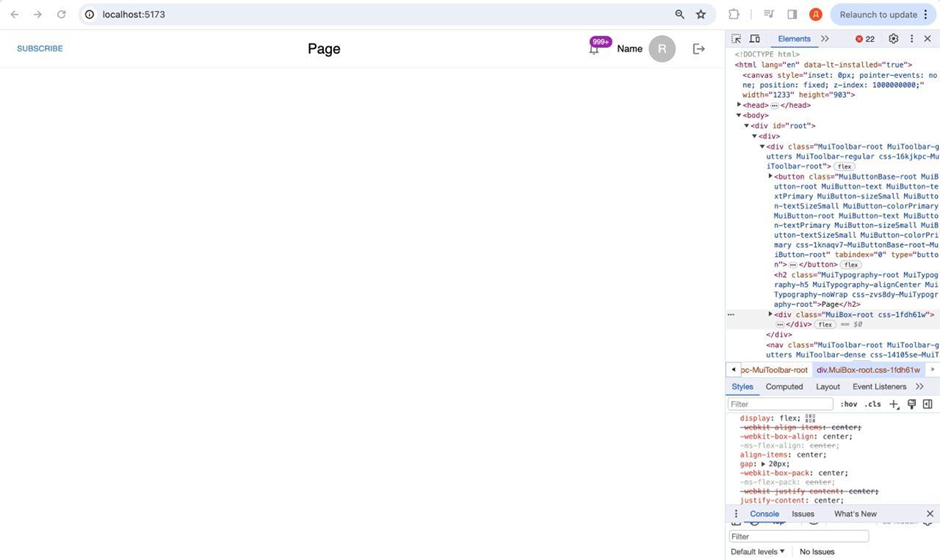
Task: Go back using browser back arrow
Action: tap(14, 14)
